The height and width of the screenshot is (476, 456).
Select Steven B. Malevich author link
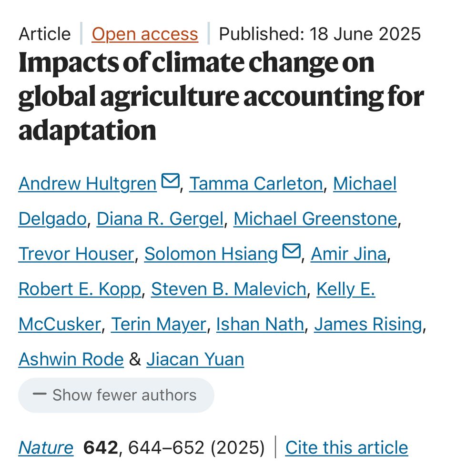(229, 289)
